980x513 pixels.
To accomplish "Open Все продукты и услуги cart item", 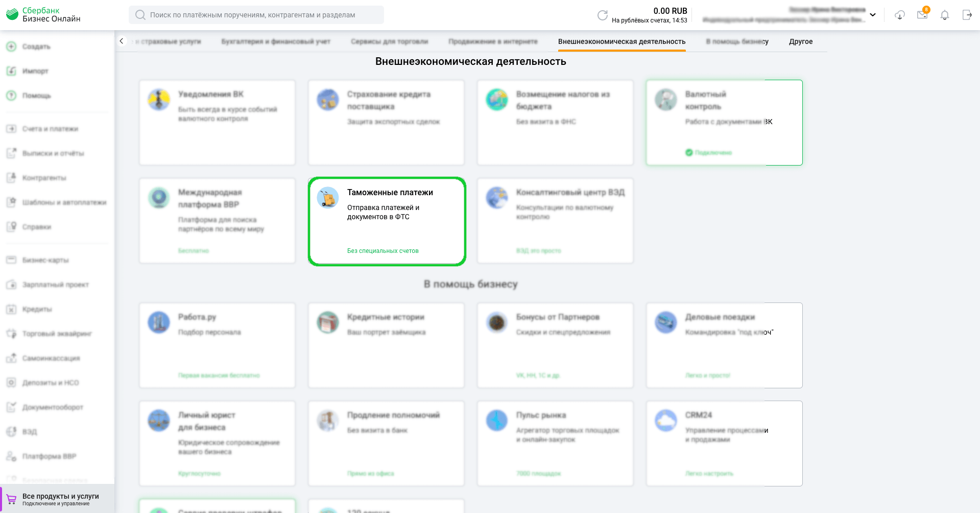I will [57, 499].
